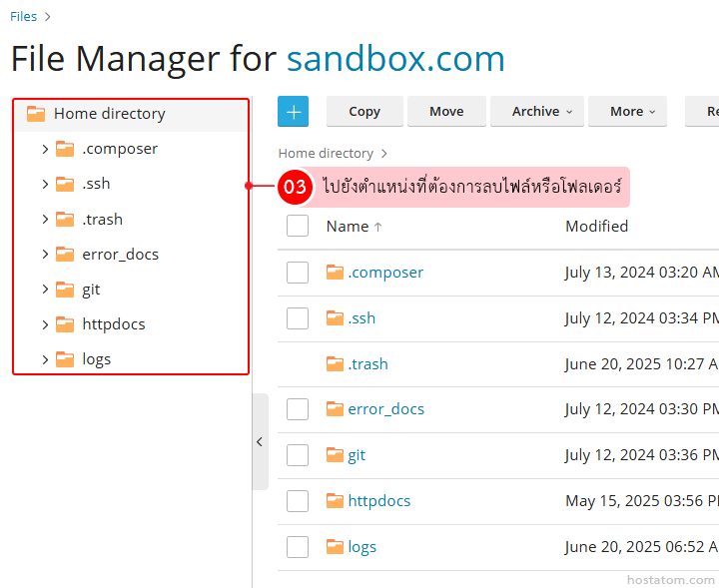Screen dimensions: 719x588
Task: Click the Copy button in toolbar
Action: 364,112
